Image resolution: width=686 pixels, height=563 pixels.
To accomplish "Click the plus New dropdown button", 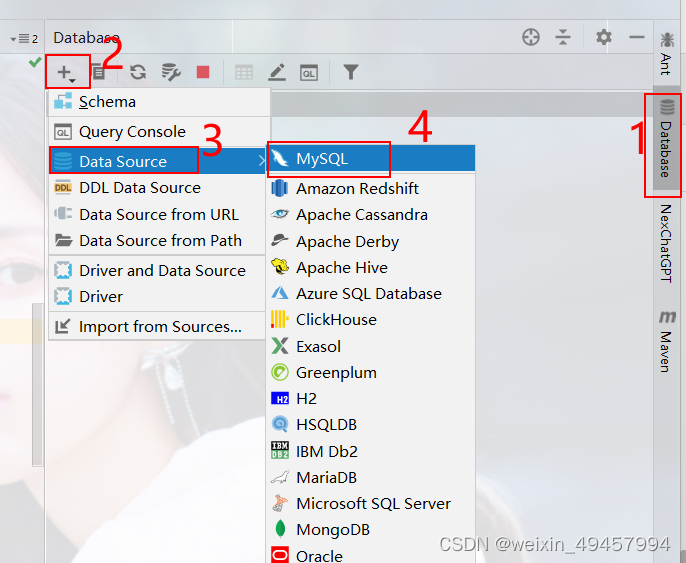I will pos(66,72).
